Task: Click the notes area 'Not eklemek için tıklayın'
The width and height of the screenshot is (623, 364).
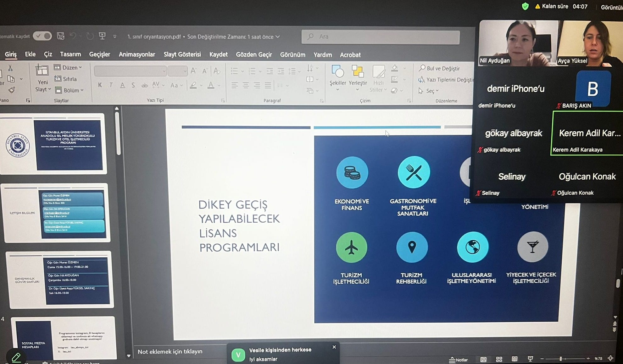Action: tap(170, 351)
